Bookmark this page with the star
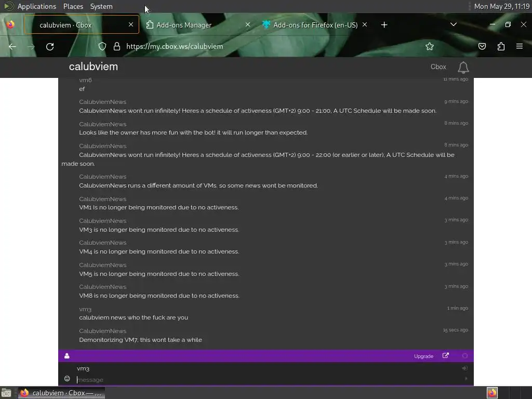 pyautogui.click(x=430, y=46)
